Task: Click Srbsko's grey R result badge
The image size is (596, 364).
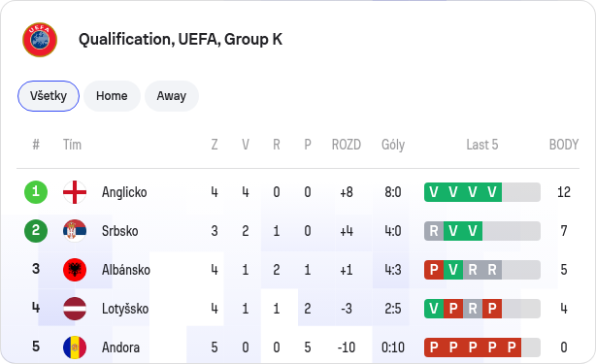Action: coord(434,231)
